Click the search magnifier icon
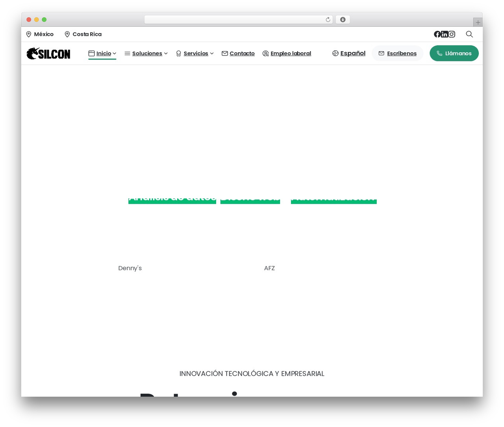This screenshot has width=504, height=427. click(469, 34)
